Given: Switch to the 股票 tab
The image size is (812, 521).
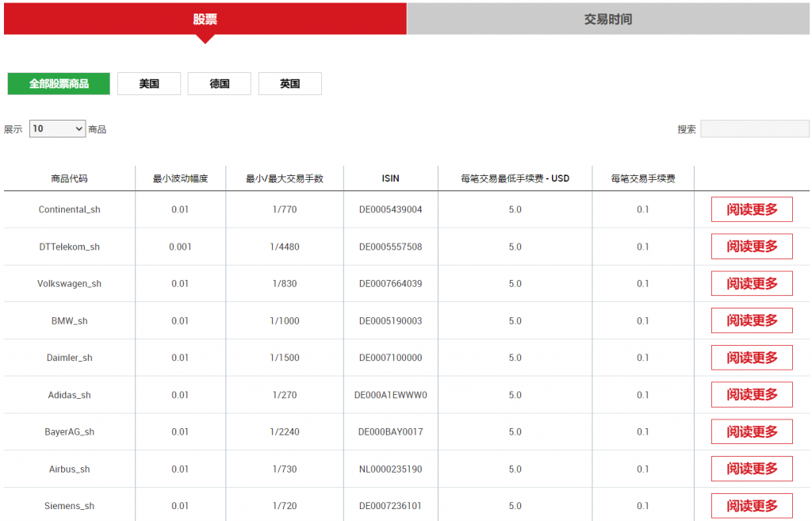Looking at the screenshot, I should (205, 19).
